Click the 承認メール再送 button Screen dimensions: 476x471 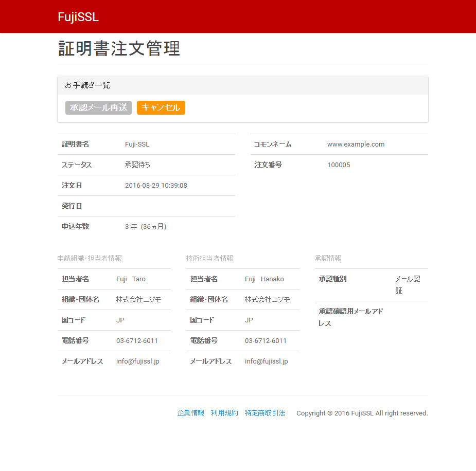coord(98,107)
